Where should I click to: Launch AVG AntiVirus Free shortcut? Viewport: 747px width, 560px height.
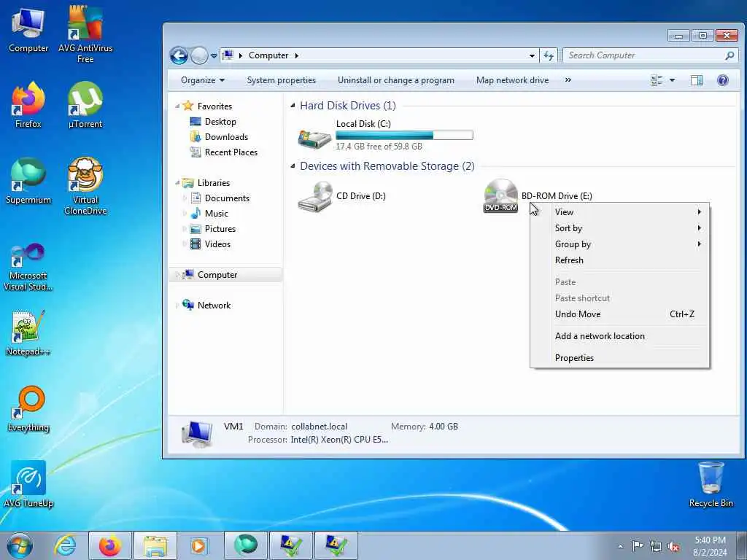pos(85,34)
